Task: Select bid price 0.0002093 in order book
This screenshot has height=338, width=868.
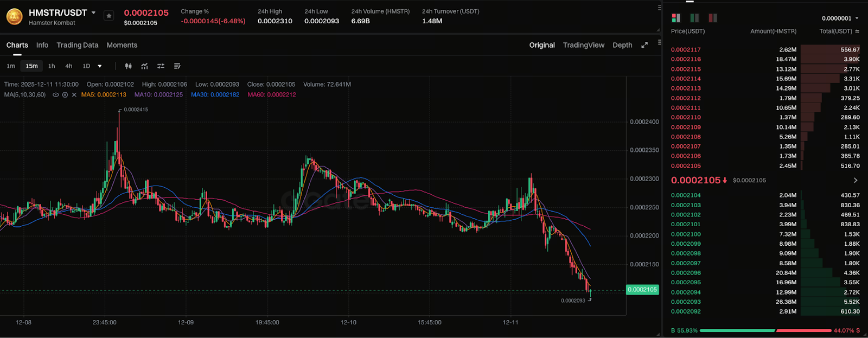Action: tap(686, 302)
